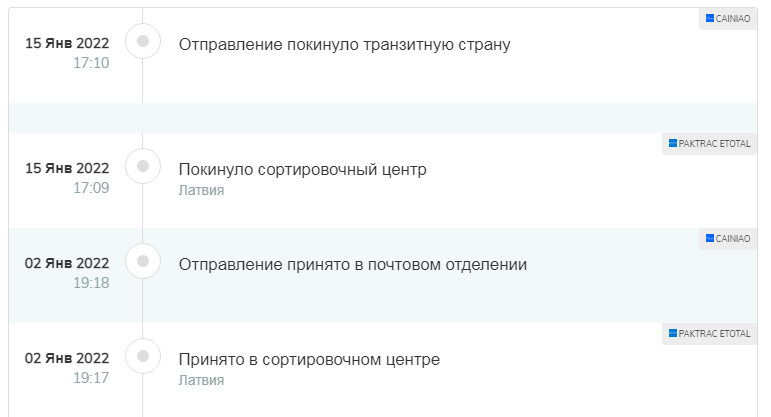Click the CAINIAO carrier icon on the transit country event
The image size is (771, 417).
click(x=711, y=18)
